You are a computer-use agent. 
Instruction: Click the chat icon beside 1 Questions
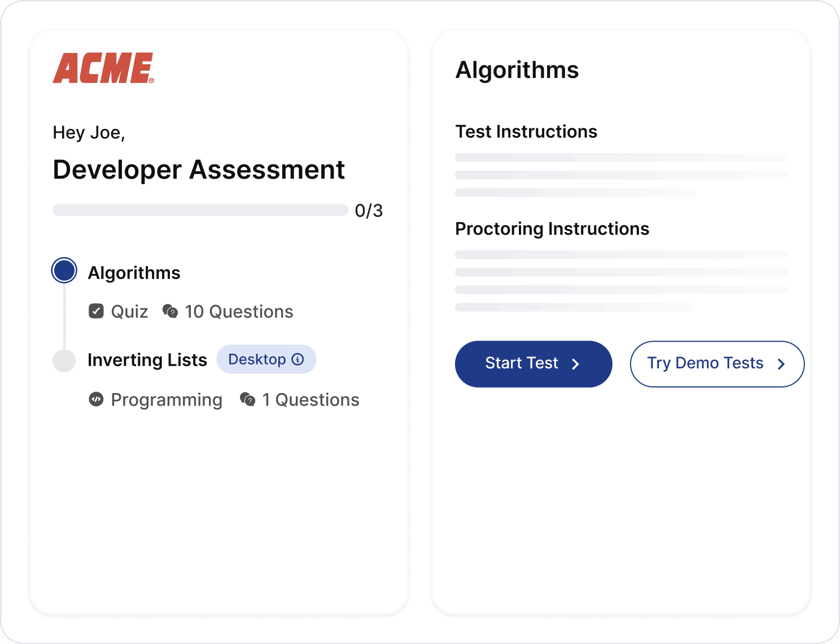tap(247, 399)
